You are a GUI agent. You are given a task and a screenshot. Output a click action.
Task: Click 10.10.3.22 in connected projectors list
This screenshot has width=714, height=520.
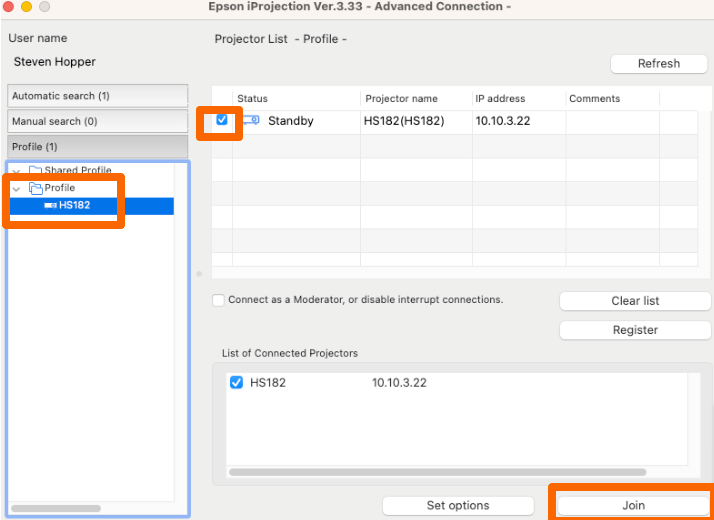coord(399,383)
